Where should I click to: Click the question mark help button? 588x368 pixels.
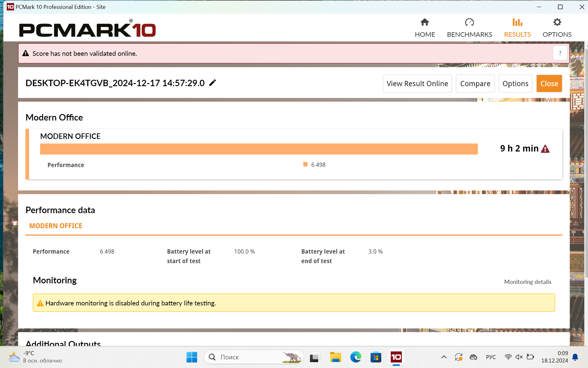coord(560,53)
